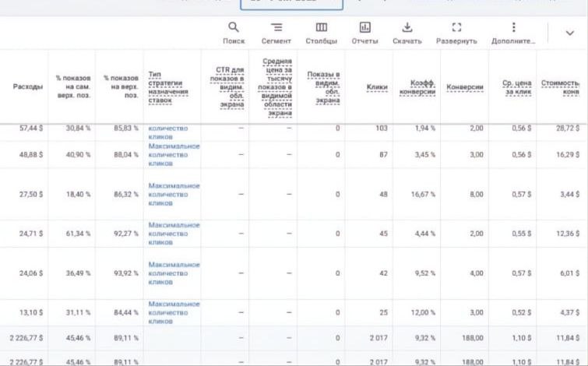
Task: Click the Отчеты reports icon
Action: point(364,27)
